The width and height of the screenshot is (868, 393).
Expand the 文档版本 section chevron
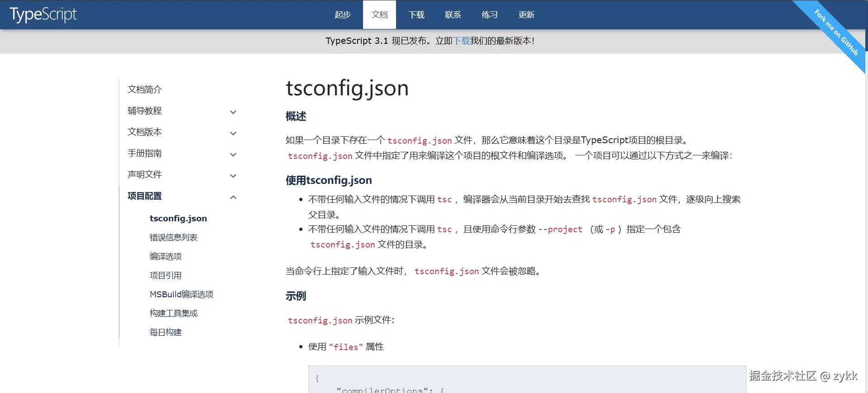(x=233, y=133)
